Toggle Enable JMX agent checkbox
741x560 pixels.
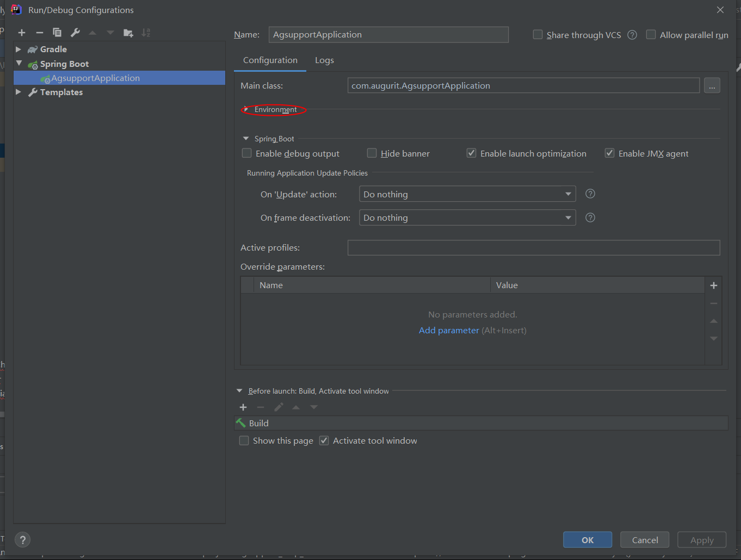click(610, 153)
